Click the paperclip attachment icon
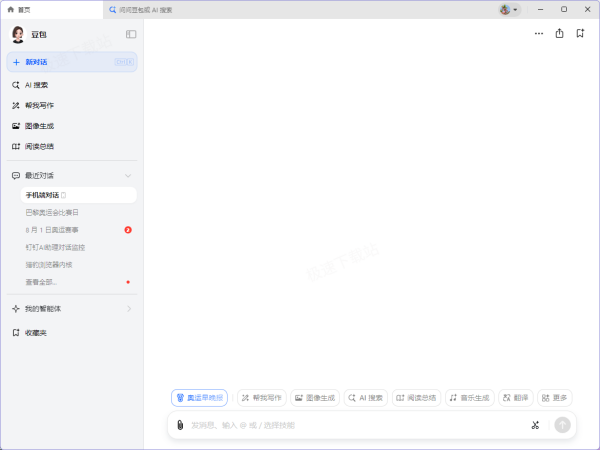The image size is (600, 450). (x=180, y=425)
